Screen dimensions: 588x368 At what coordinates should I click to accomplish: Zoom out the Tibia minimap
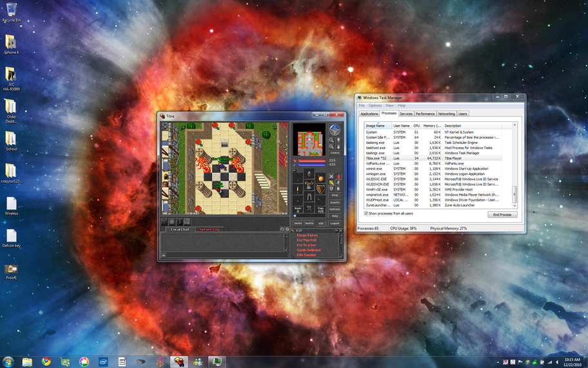coord(331,140)
